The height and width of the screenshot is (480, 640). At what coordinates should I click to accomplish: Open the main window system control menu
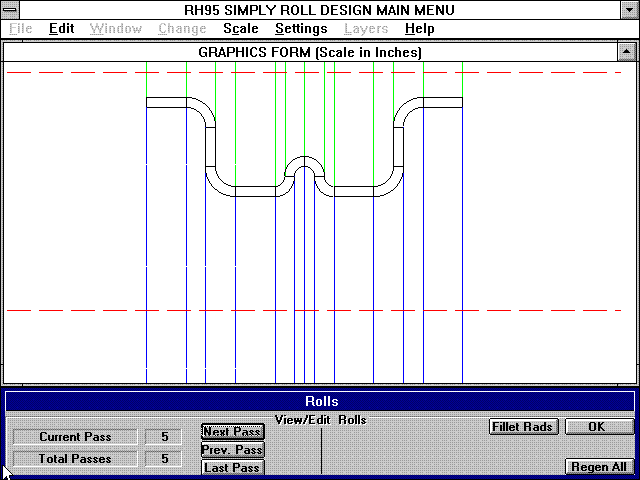[x=9, y=9]
